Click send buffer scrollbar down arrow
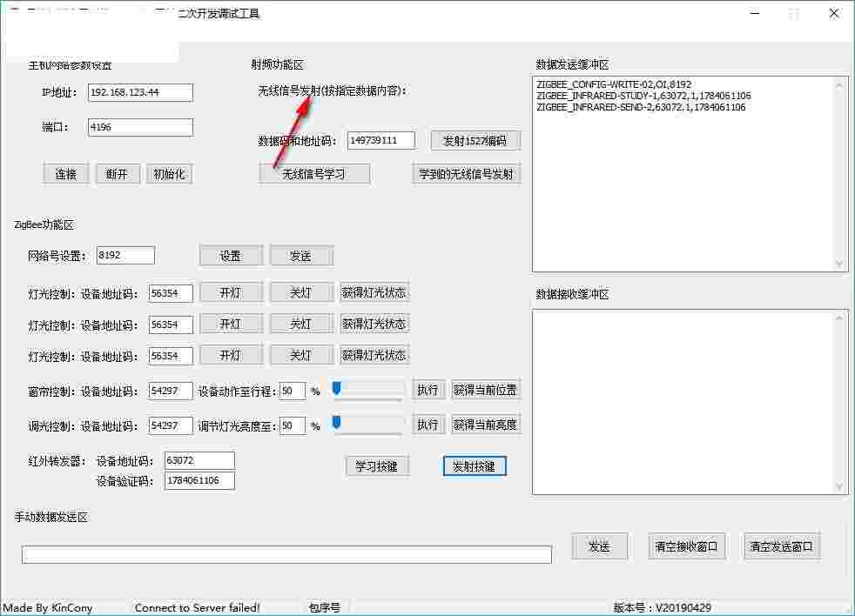The width and height of the screenshot is (855, 616). point(839,264)
